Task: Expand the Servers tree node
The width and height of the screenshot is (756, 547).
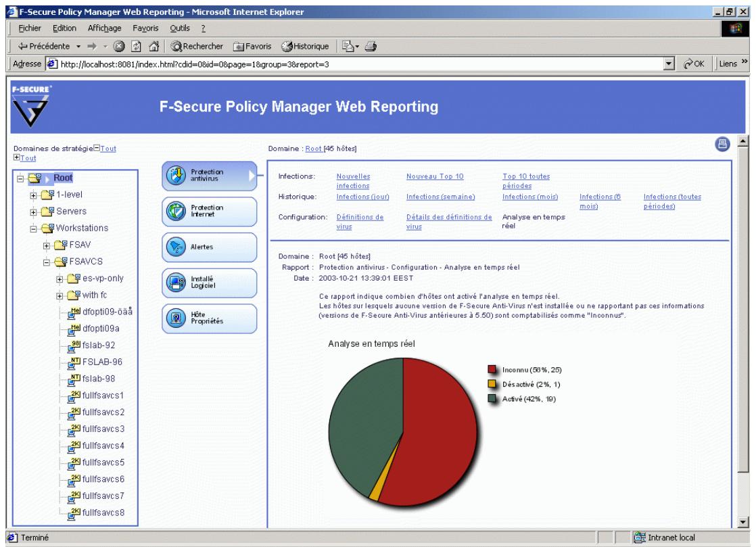Action: coord(33,212)
